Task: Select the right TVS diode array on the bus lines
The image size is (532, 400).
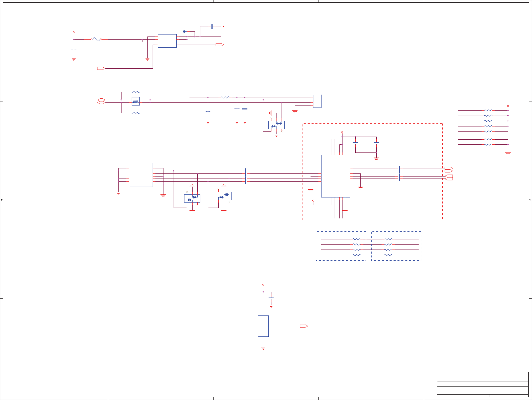Action: click(224, 196)
